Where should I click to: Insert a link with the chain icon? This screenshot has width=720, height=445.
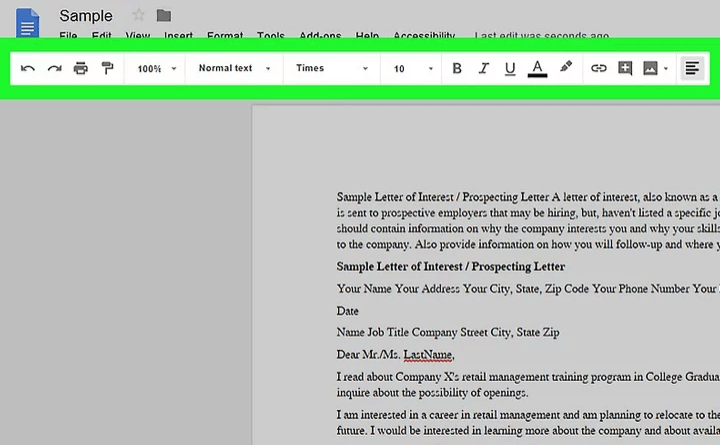pyautogui.click(x=598, y=69)
